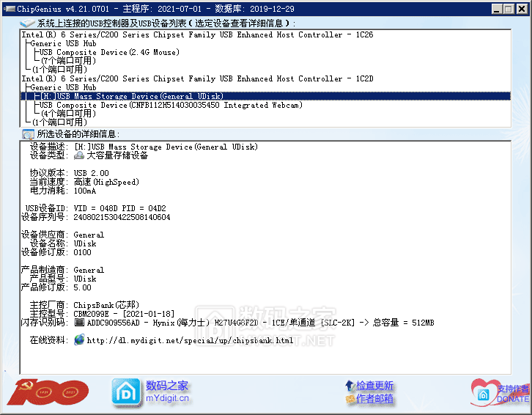
Task: Click the ChipGenius title bar app icon
Action: pos(10,9)
